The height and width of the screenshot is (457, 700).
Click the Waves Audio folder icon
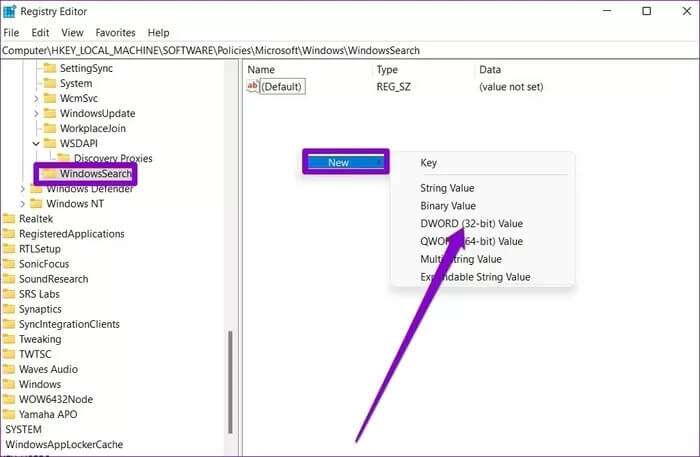(x=9, y=369)
